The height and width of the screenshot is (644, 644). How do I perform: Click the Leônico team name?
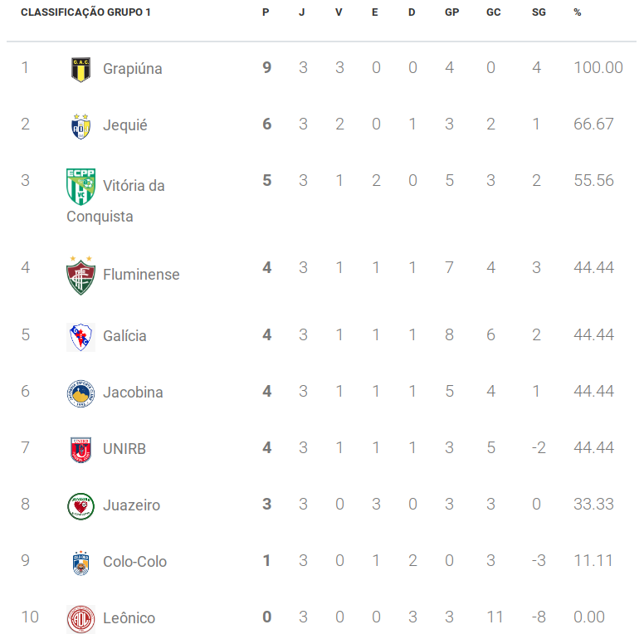click(129, 618)
